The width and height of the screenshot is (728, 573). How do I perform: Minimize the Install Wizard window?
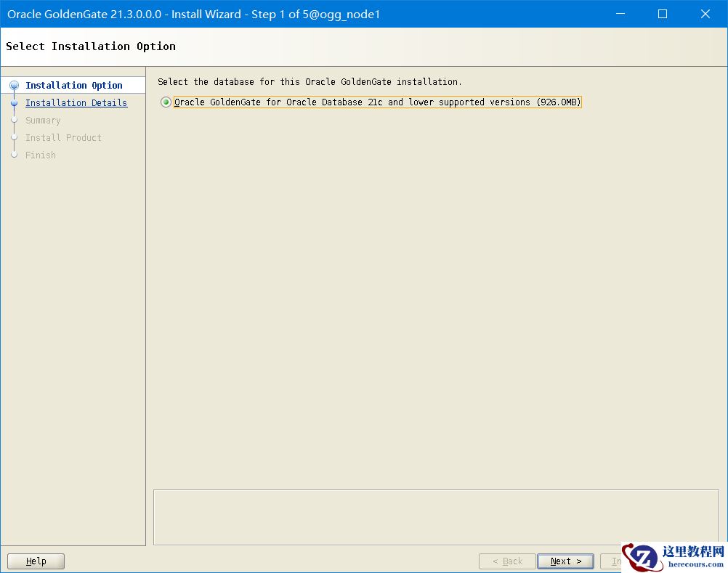pyautogui.click(x=620, y=14)
